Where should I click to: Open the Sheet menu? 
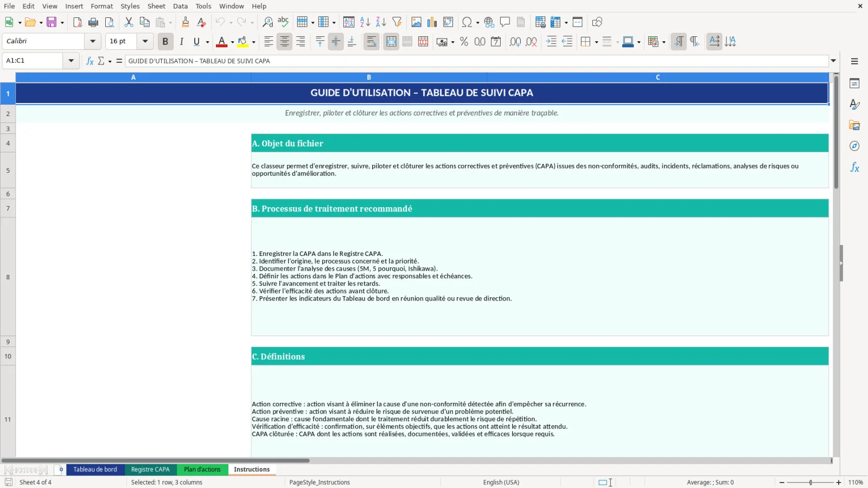pos(156,6)
